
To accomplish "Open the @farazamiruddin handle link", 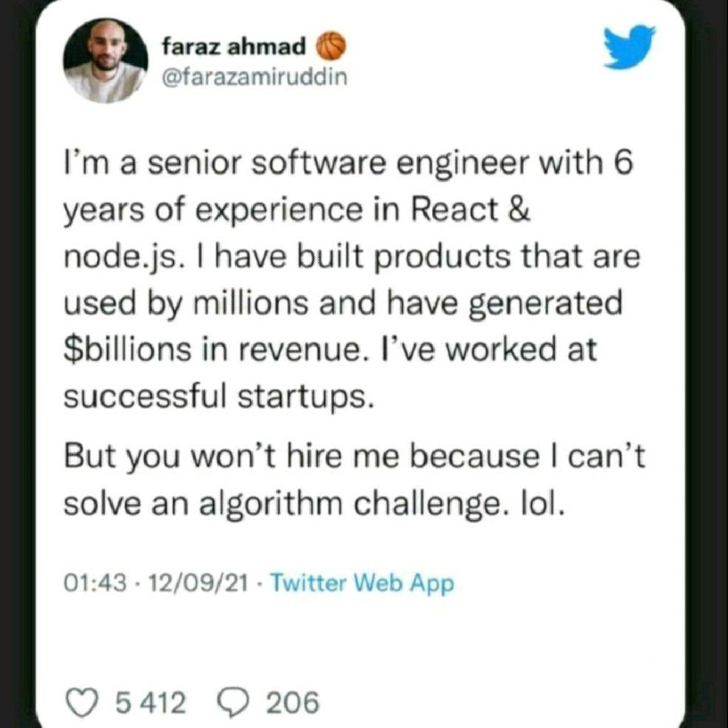I will [254, 76].
